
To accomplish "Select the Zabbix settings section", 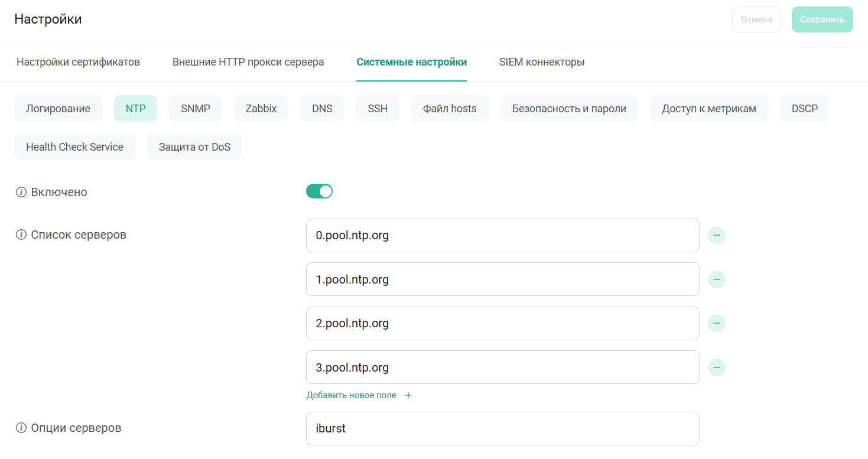I will (261, 109).
